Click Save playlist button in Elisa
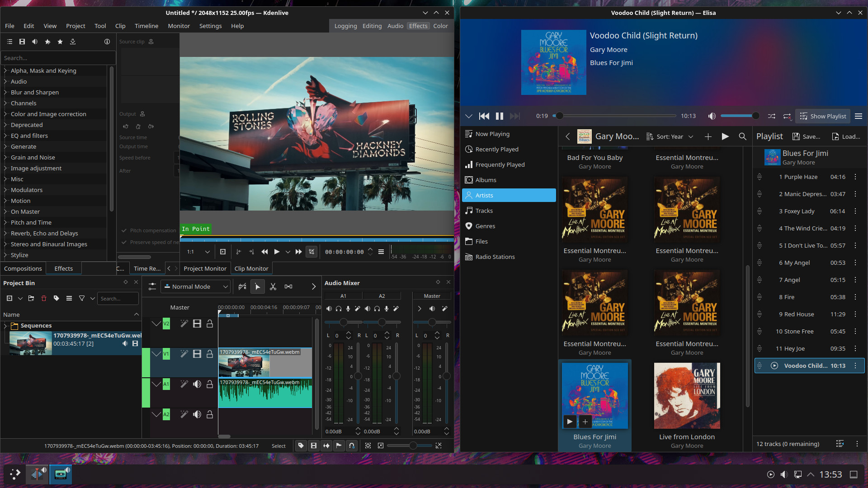The height and width of the screenshot is (488, 868). coord(807,136)
